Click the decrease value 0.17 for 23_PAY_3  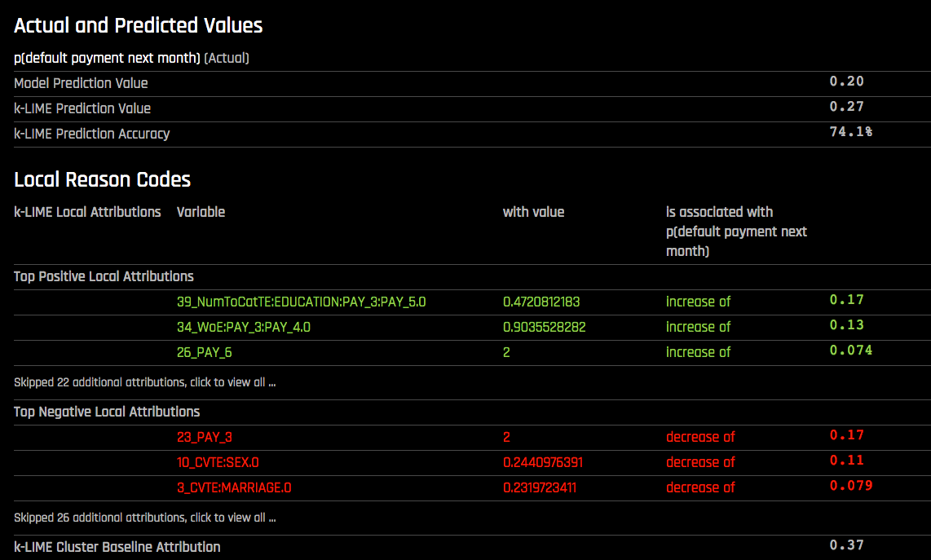pos(847,435)
